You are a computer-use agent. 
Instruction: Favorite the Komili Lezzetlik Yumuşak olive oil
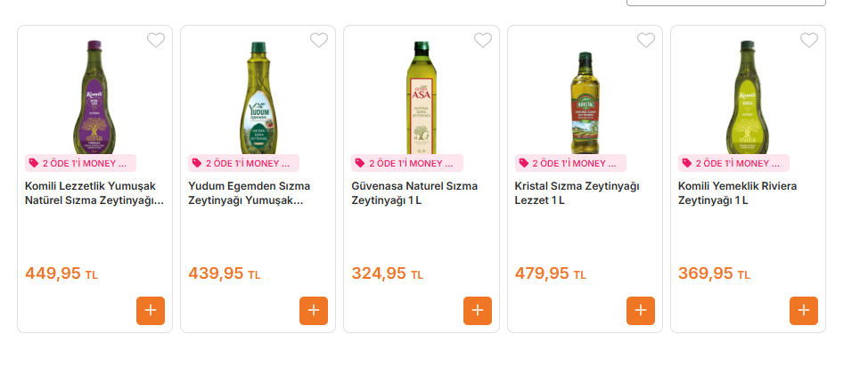(x=156, y=40)
